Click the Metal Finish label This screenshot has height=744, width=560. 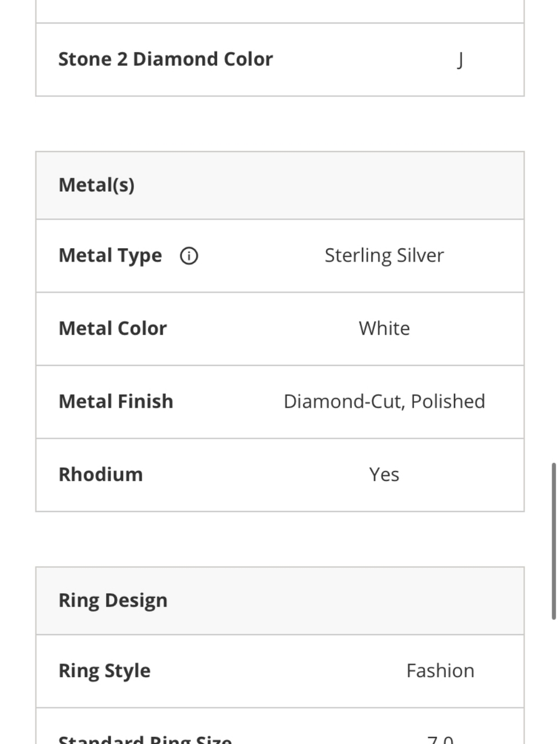click(x=116, y=402)
